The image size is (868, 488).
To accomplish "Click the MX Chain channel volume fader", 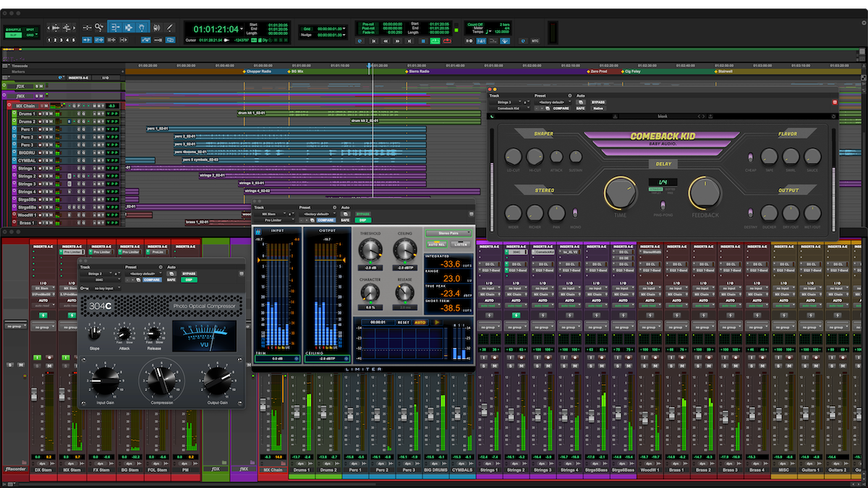I will [x=263, y=403].
